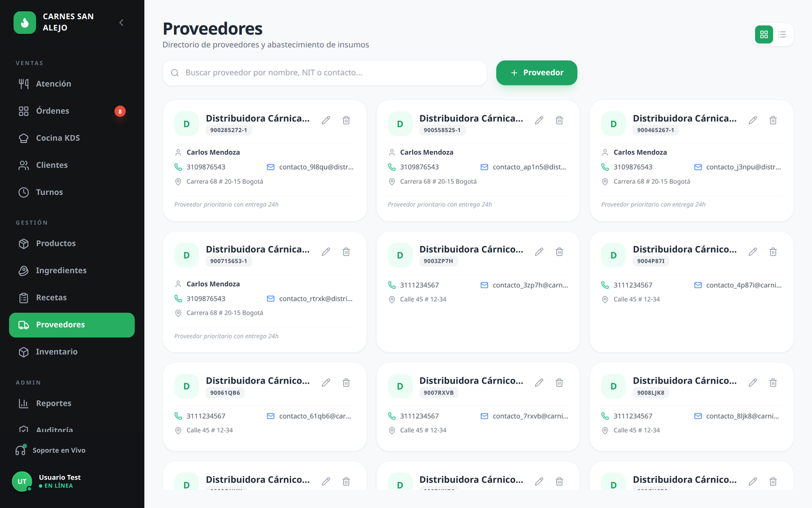Viewport: 812px width, 508px height.
Task: Delete supplier with NIT 90061QB6
Action: [346, 383]
